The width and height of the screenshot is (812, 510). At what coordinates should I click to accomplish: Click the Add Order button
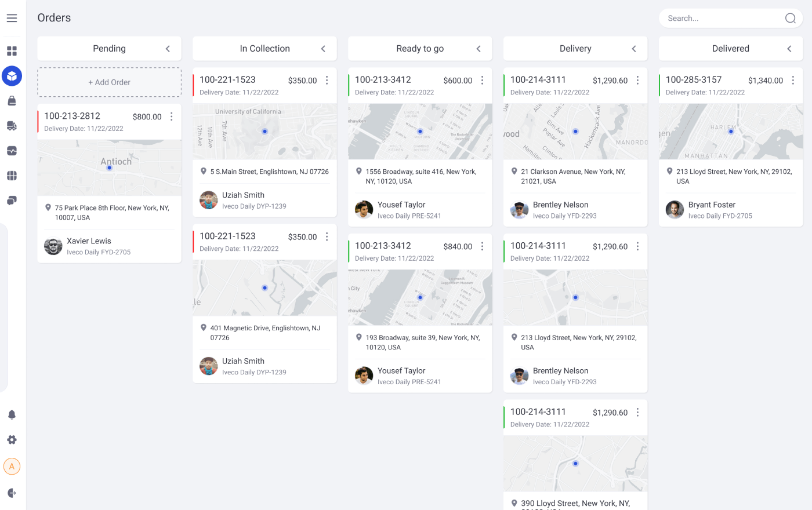(x=109, y=82)
